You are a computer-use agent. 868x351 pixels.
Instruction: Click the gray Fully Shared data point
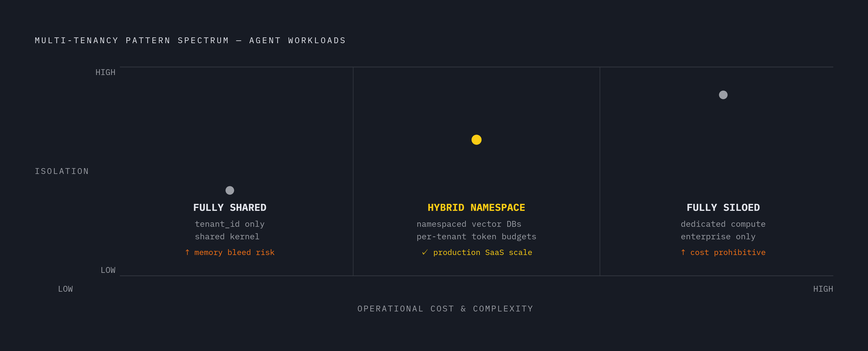click(230, 191)
